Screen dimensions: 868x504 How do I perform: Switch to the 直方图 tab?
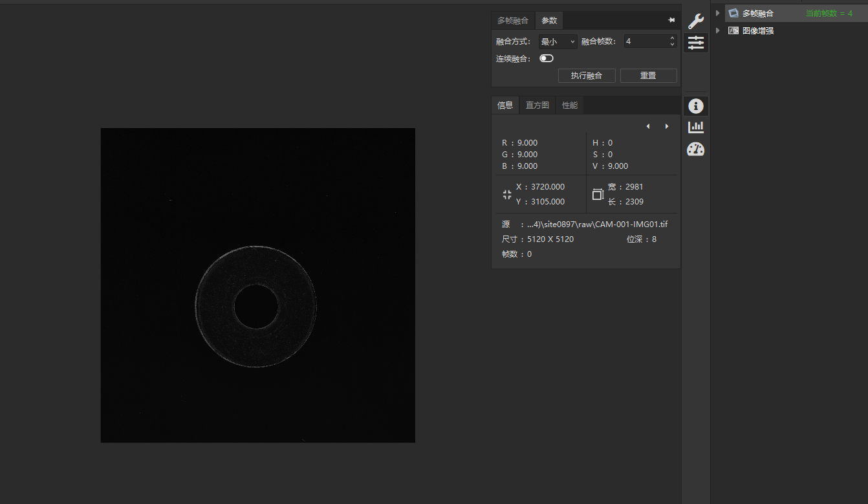(x=537, y=105)
